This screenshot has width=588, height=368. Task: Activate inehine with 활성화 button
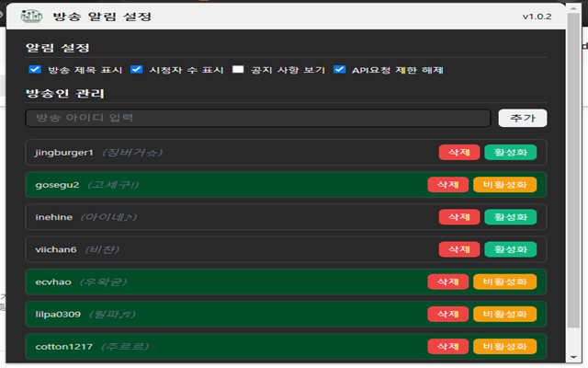pos(511,217)
